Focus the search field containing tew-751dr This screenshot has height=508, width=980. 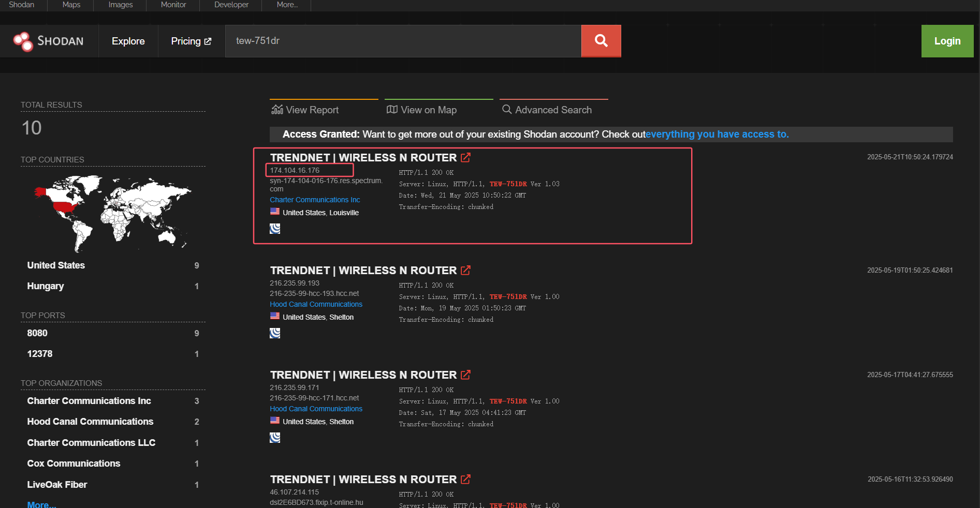[x=403, y=41]
